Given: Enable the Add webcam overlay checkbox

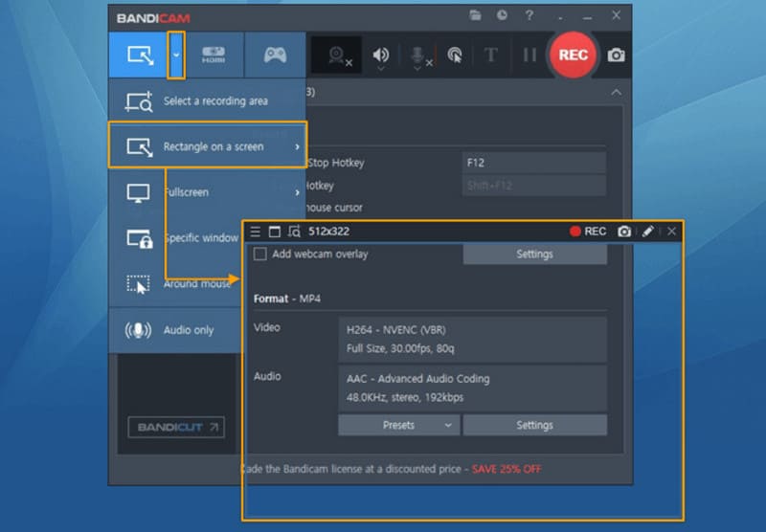Looking at the screenshot, I should tap(259, 255).
